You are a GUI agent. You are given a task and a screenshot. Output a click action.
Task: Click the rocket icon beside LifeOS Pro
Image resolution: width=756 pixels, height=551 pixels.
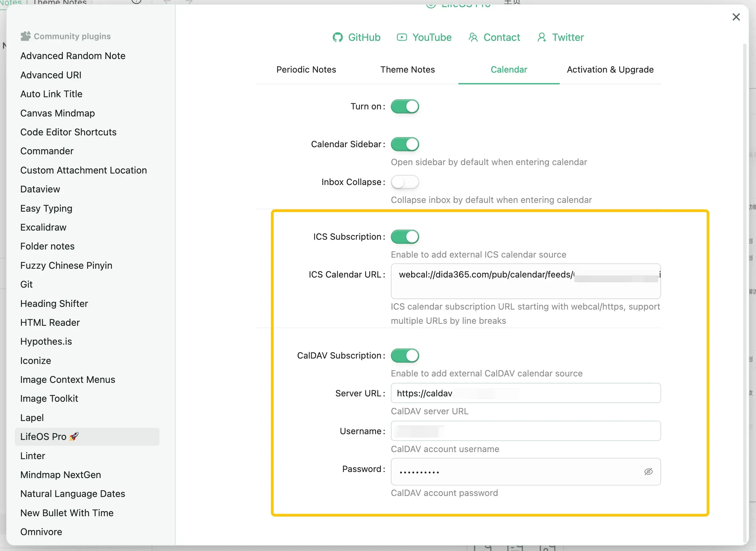(74, 436)
